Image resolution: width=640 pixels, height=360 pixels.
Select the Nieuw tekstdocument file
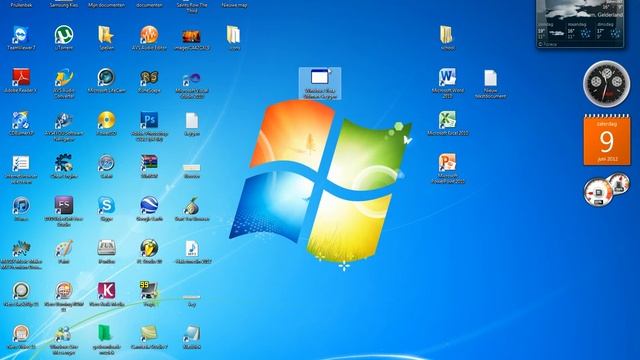490,78
